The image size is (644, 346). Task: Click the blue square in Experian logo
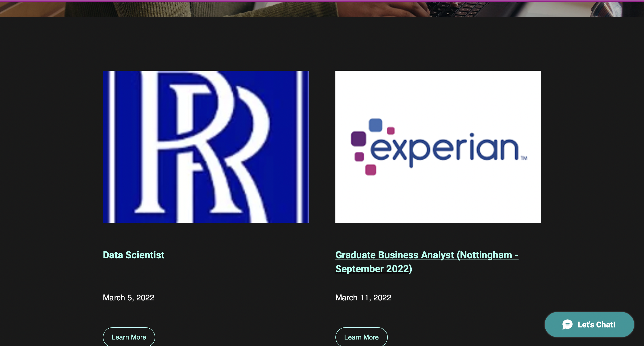coord(375,125)
